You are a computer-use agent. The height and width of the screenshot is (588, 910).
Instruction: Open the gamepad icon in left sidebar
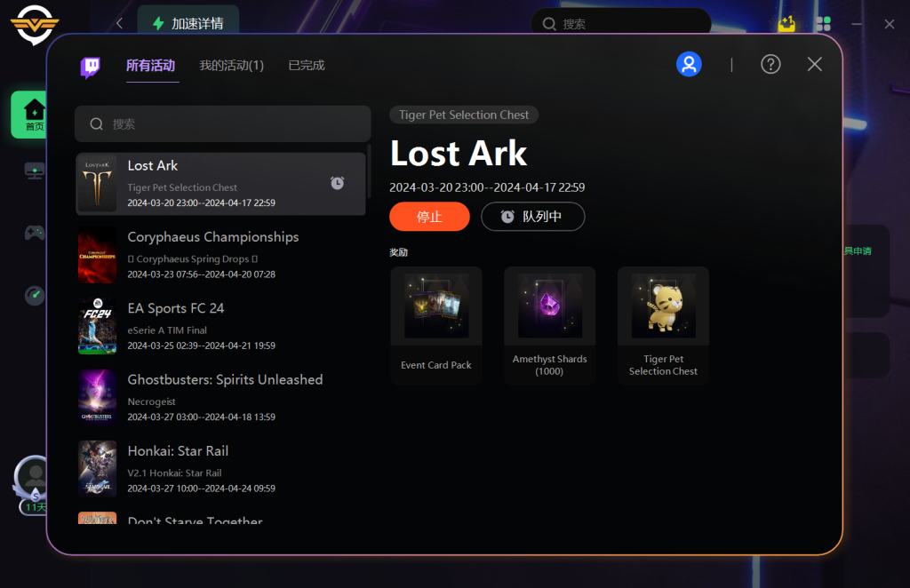pos(35,233)
